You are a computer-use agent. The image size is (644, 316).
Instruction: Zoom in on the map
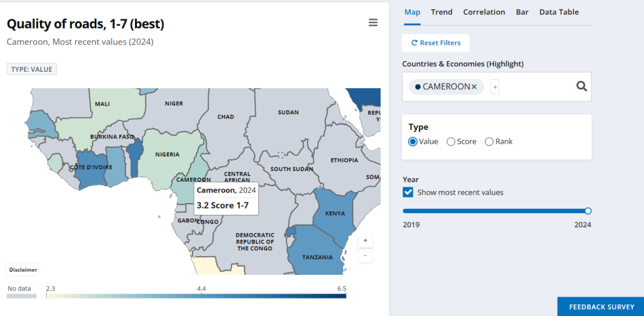pyautogui.click(x=365, y=240)
